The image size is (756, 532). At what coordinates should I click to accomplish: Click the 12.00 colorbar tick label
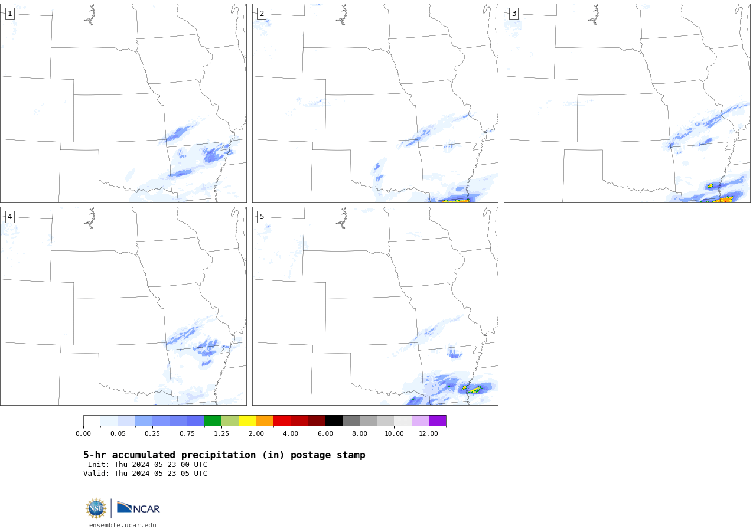coord(429,433)
